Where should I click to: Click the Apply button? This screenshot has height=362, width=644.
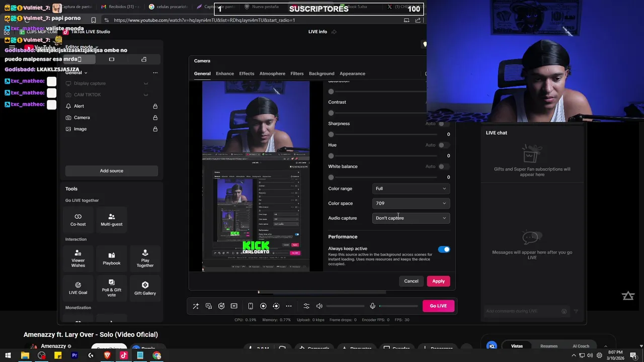click(438, 281)
